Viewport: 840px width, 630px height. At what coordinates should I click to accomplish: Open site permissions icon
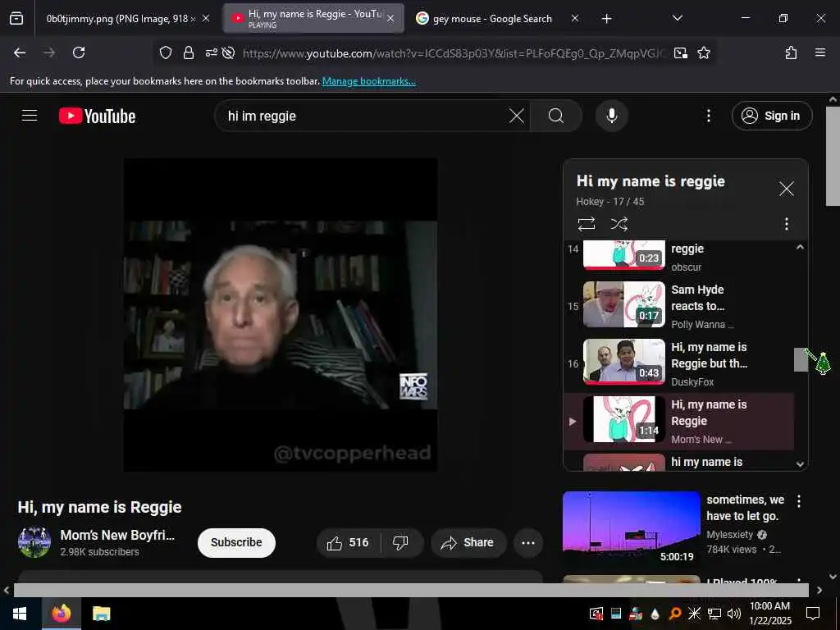[x=211, y=52]
